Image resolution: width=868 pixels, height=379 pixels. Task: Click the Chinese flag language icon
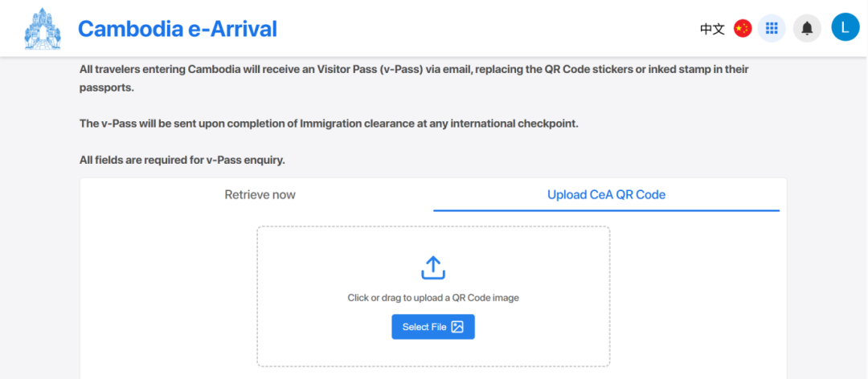tap(743, 28)
